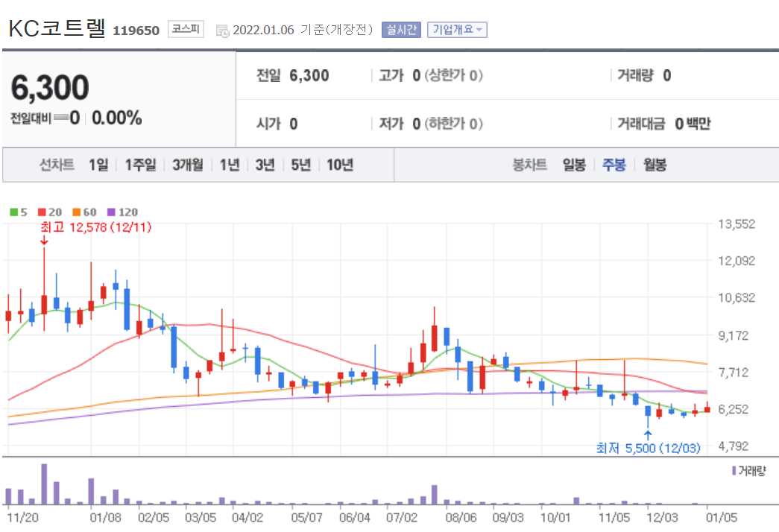Image resolution: width=779 pixels, height=532 pixels.
Task: Click the current price 6,300
Action: click(x=50, y=87)
